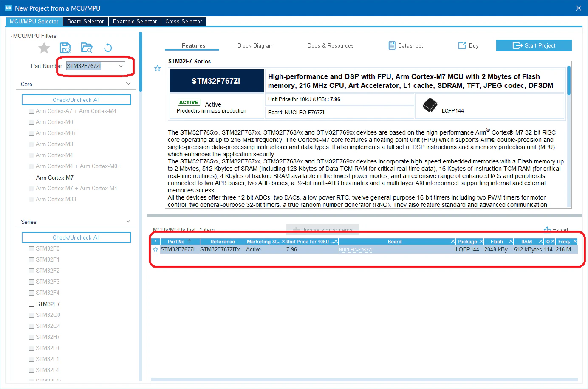The width and height of the screenshot is (588, 389).
Task: Toggle the STM32F4 series checkbox
Action: pos(31,293)
